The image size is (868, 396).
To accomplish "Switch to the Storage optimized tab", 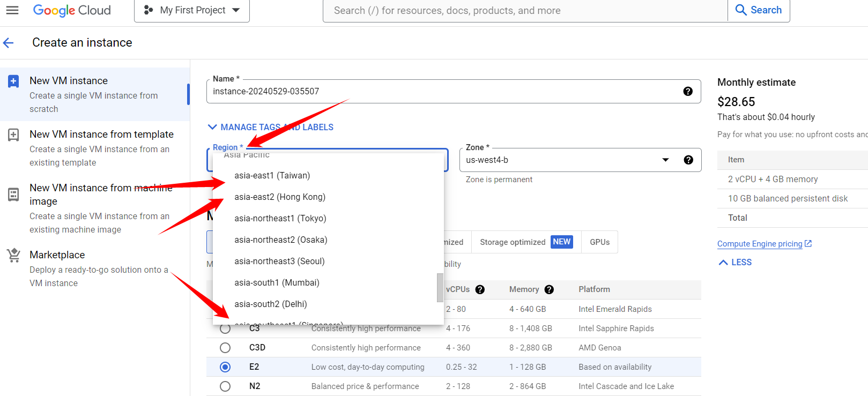I will [526, 242].
